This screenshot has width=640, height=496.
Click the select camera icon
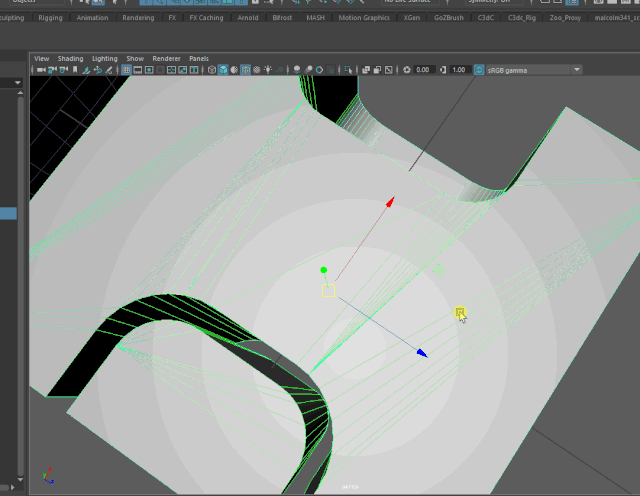(41, 70)
